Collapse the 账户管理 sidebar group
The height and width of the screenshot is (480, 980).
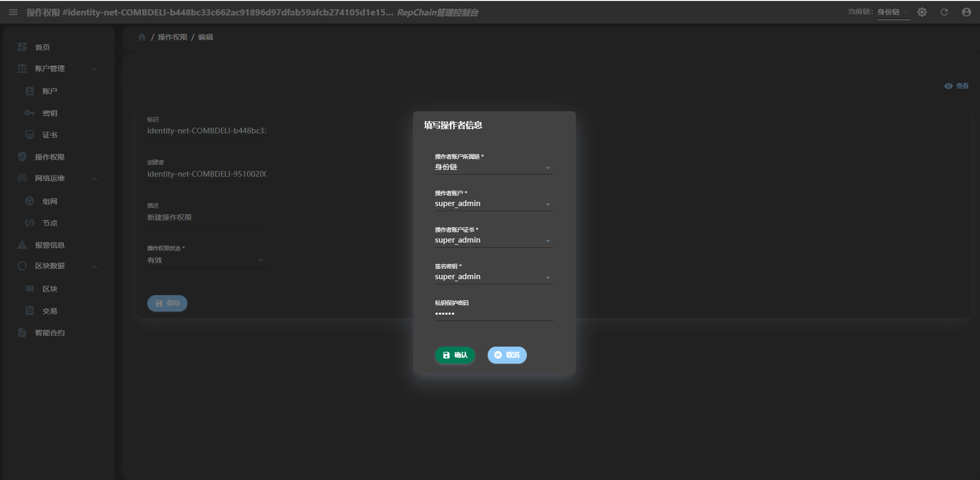[95, 69]
